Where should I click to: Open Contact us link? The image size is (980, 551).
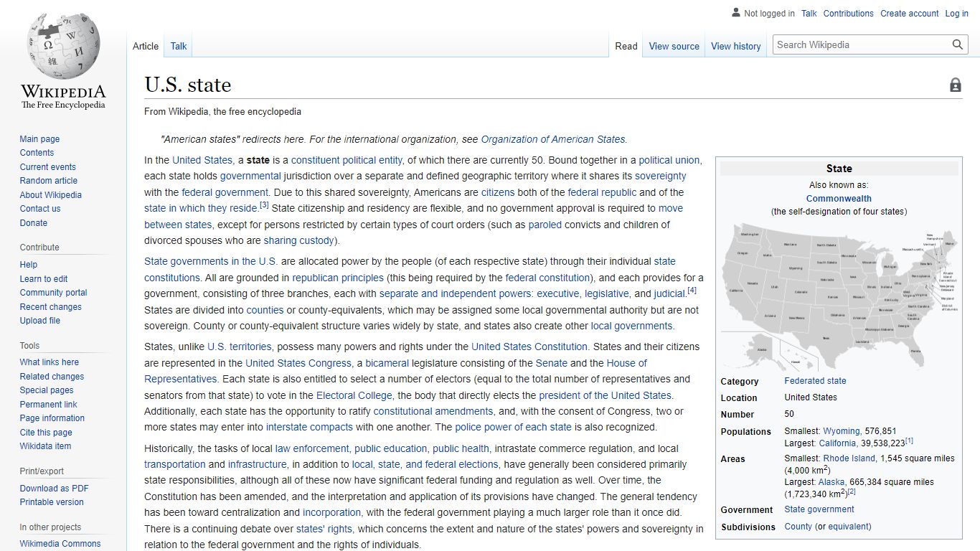[40, 209]
